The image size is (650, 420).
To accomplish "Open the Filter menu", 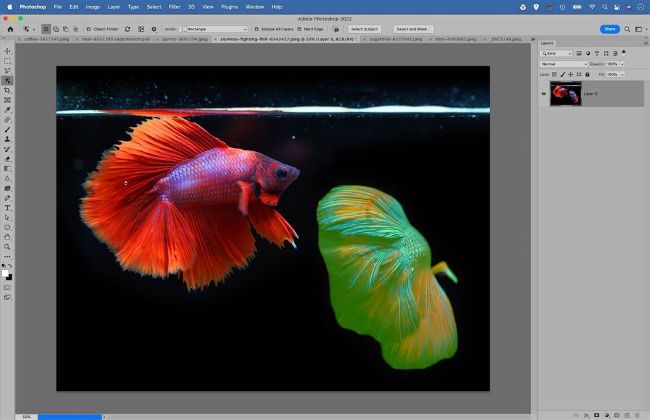I will coord(174,6).
